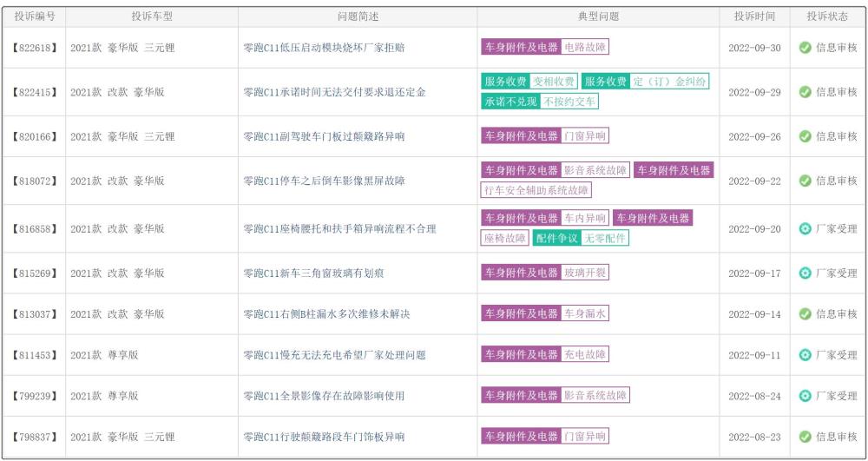
Task: Open complaint 零跑C11右侧B柱漏水多次维修未解决
Action: click(326, 313)
